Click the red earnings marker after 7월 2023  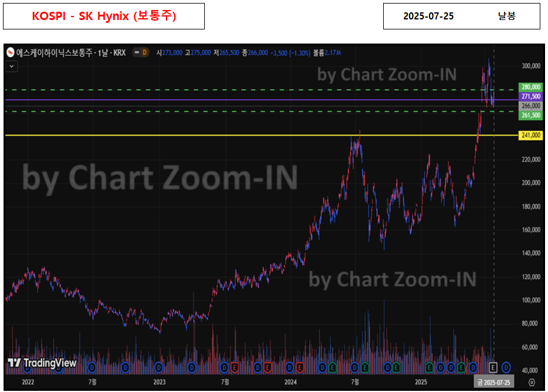pyautogui.click(x=234, y=367)
